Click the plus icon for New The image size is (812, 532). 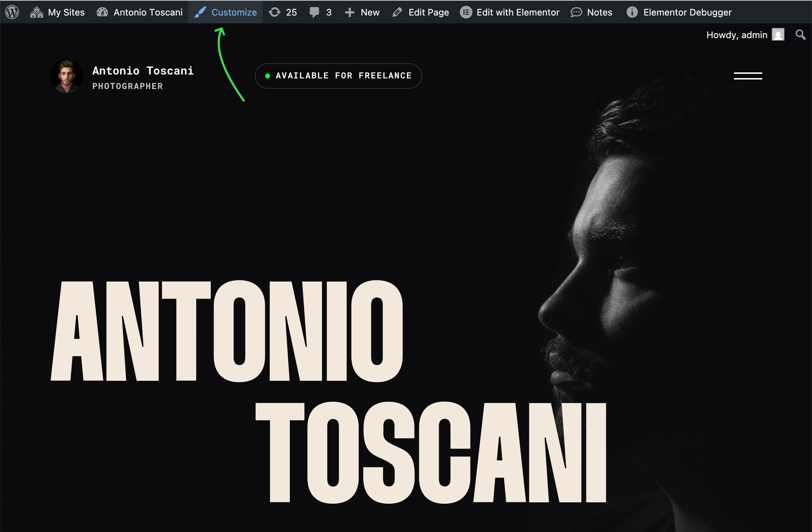click(350, 12)
